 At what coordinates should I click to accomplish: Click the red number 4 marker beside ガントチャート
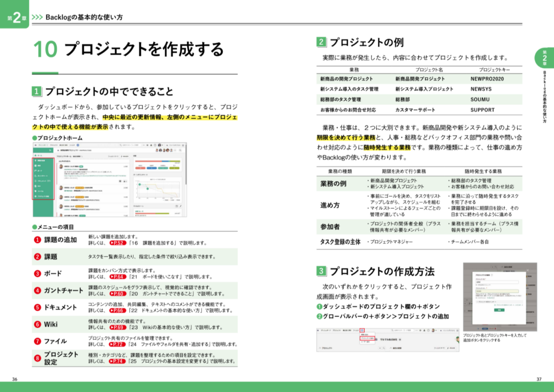(38, 290)
